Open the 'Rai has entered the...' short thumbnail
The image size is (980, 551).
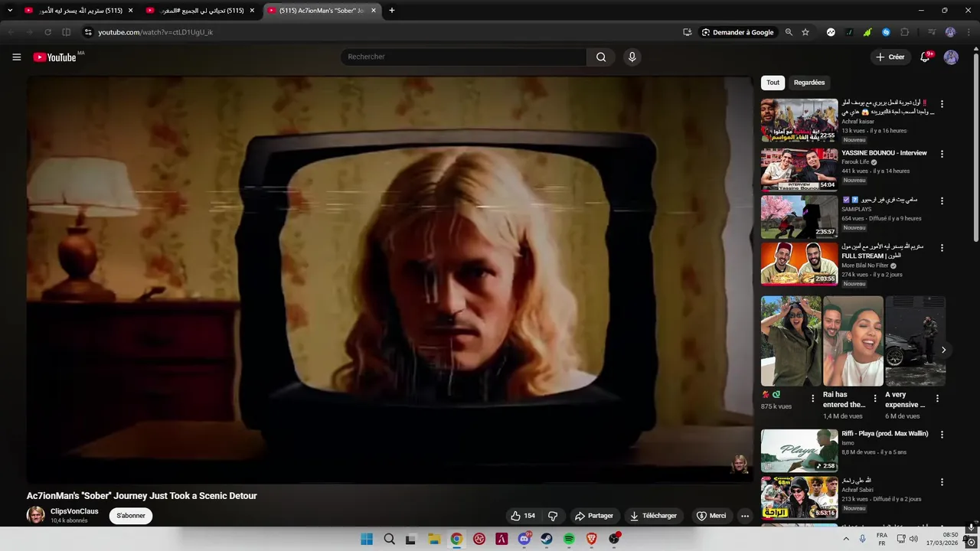(853, 341)
